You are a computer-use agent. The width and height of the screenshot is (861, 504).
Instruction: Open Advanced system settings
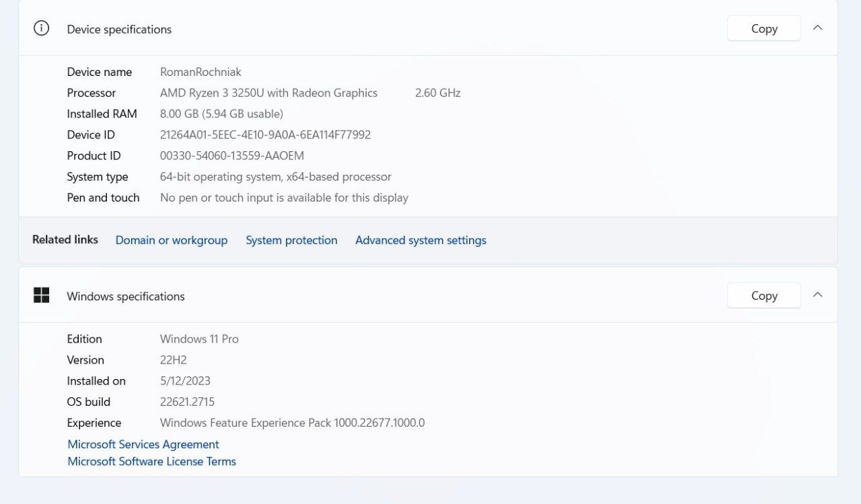click(420, 240)
